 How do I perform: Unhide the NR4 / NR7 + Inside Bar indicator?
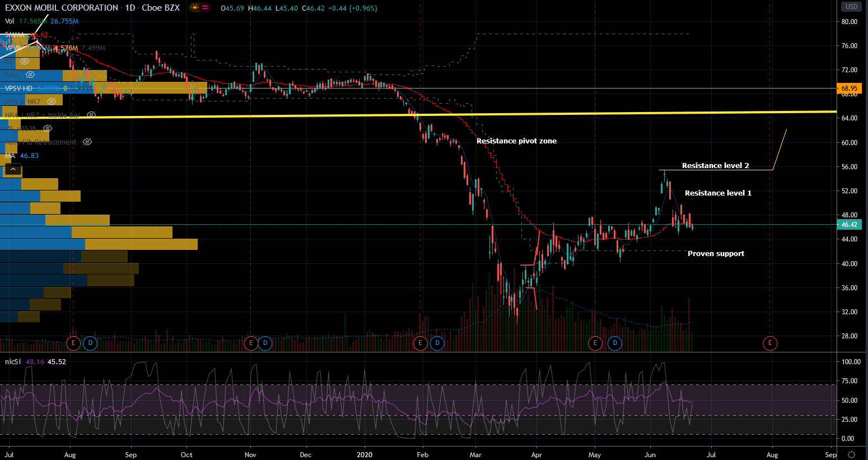91,115
